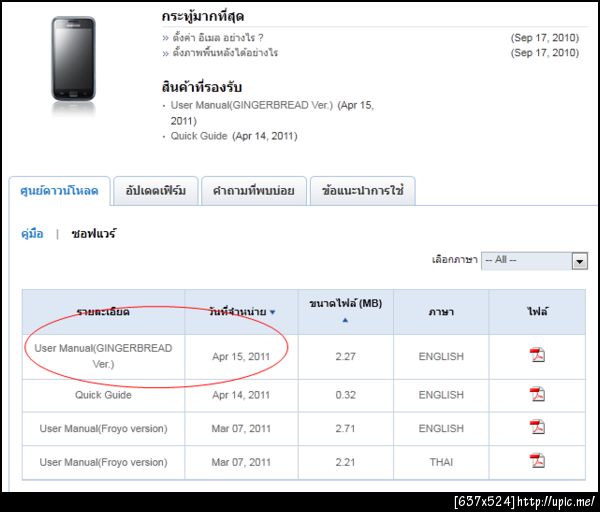This screenshot has width=600, height=512.
Task: Click Quick Guide cell in table
Action: [103, 395]
